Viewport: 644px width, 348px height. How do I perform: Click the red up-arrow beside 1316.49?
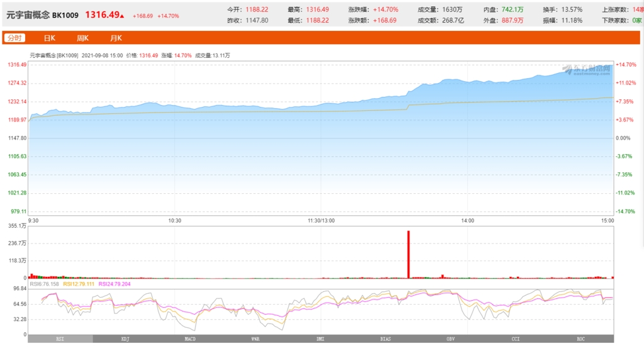click(x=122, y=15)
